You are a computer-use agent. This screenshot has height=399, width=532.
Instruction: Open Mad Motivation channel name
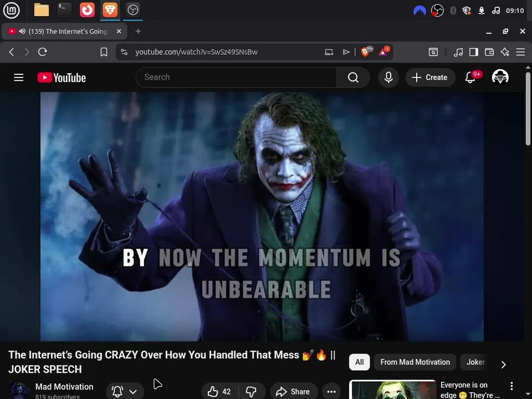[64, 387]
